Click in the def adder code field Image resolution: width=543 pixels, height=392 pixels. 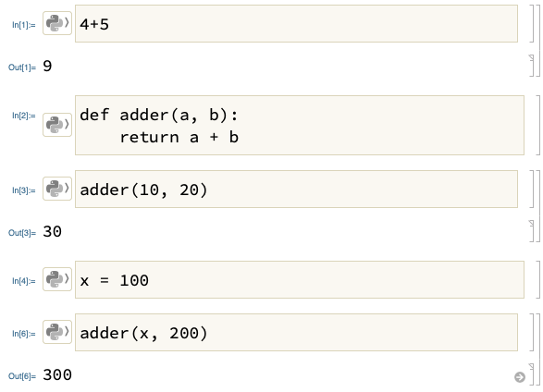point(300,125)
